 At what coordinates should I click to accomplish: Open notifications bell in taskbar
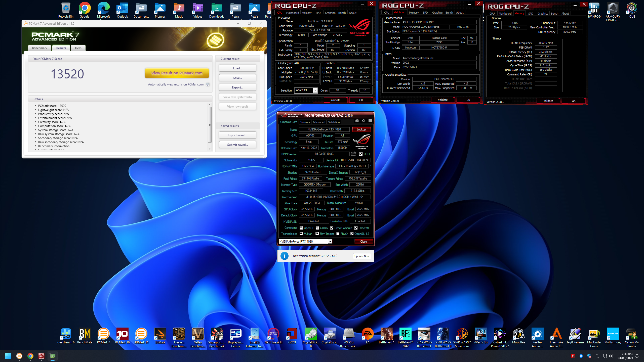(637, 356)
